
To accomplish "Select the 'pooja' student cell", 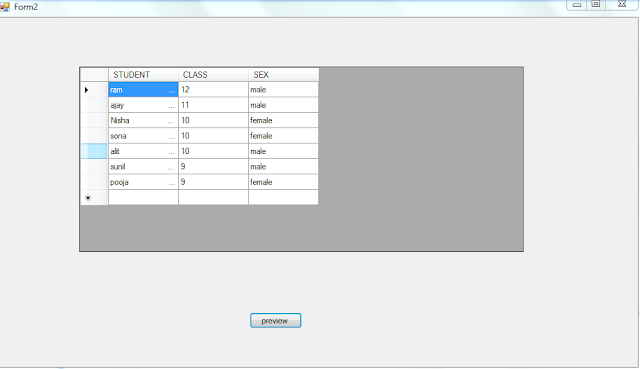I will click(143, 182).
